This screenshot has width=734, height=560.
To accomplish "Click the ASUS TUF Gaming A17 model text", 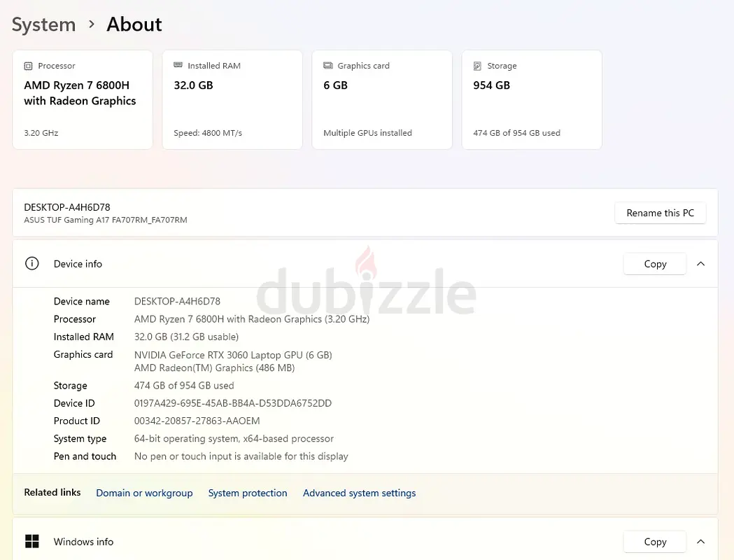I will coord(106,220).
